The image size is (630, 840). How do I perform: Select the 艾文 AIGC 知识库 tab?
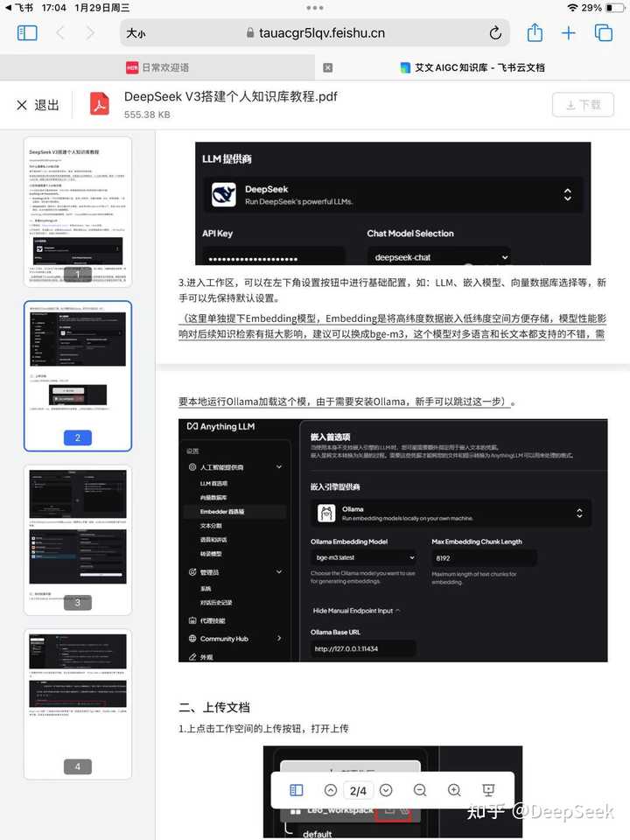472,67
